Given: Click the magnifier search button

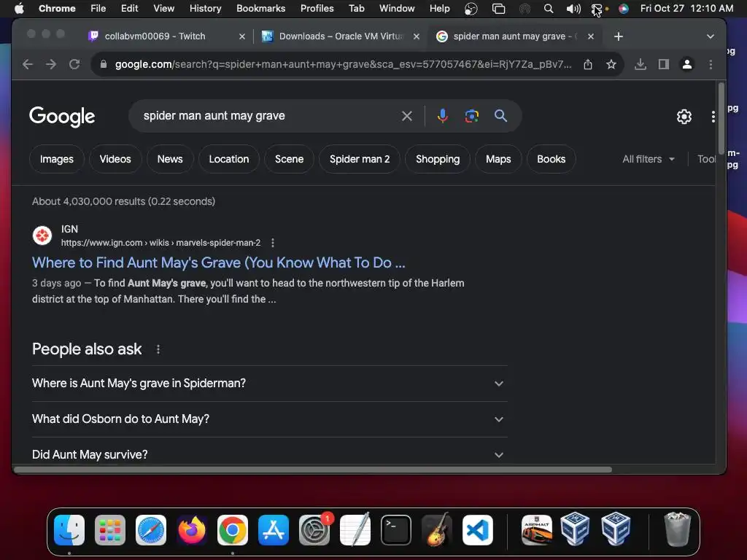Looking at the screenshot, I should pyautogui.click(x=500, y=116).
